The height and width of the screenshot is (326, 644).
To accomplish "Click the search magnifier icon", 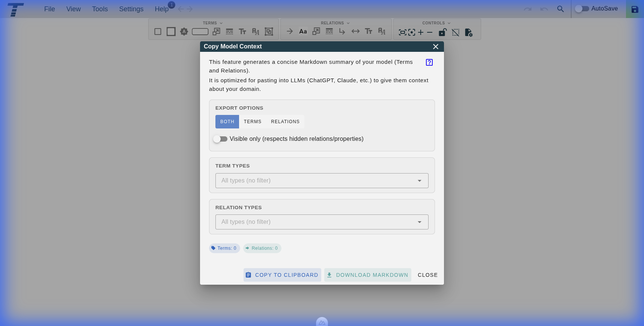I will 560,9.
